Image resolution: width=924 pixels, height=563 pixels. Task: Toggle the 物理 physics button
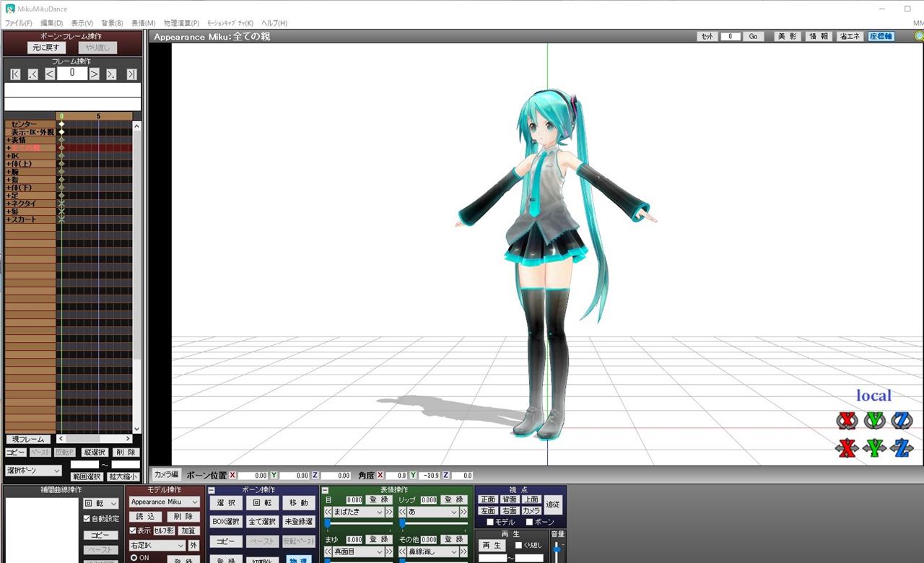[297, 559]
